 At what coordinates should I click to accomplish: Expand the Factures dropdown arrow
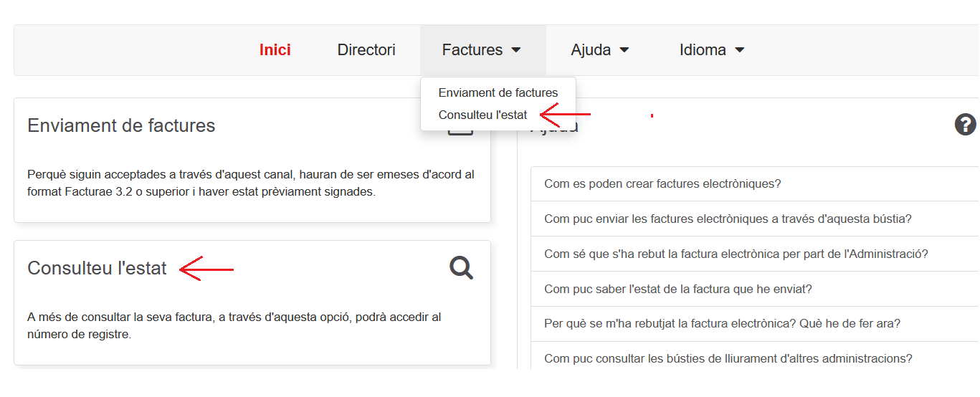[x=516, y=50]
